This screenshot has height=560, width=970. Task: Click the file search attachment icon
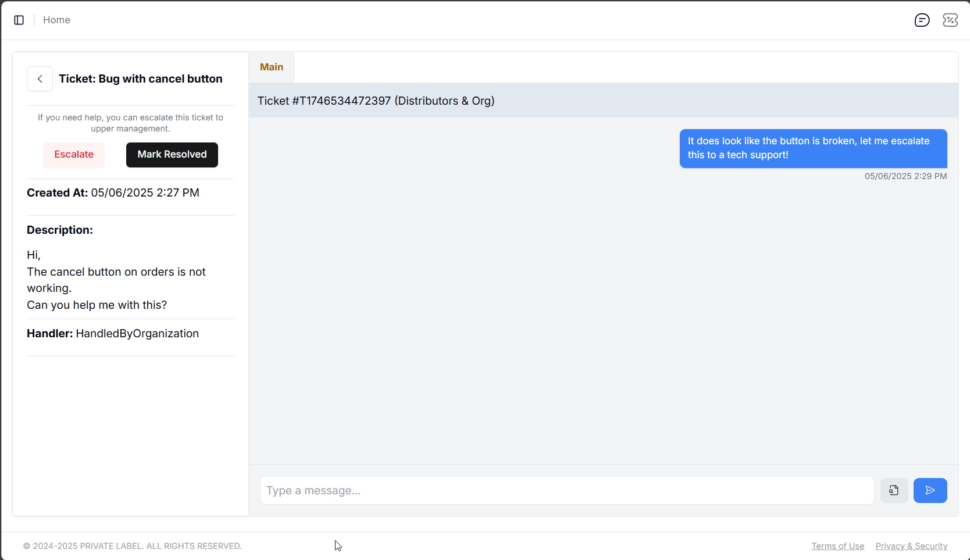pyautogui.click(x=894, y=491)
